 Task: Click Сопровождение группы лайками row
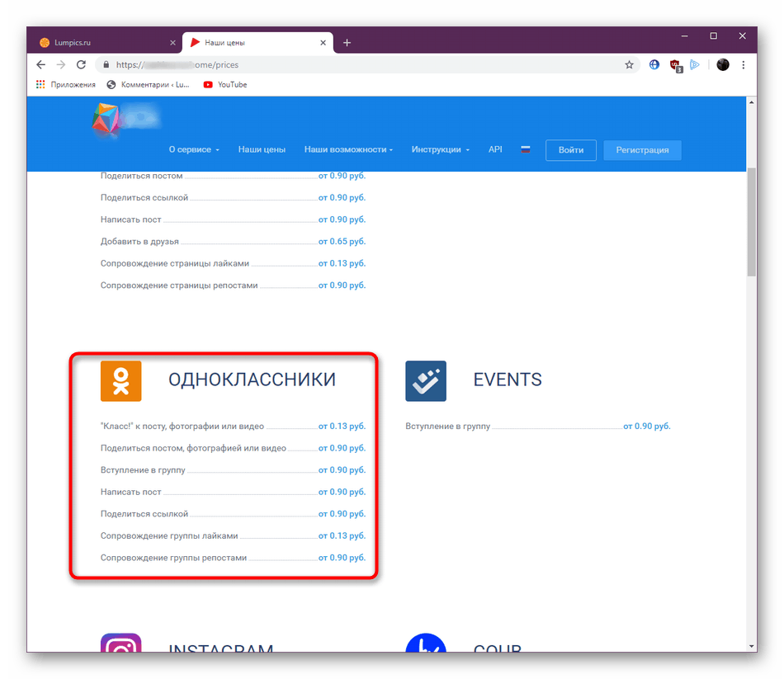click(233, 535)
